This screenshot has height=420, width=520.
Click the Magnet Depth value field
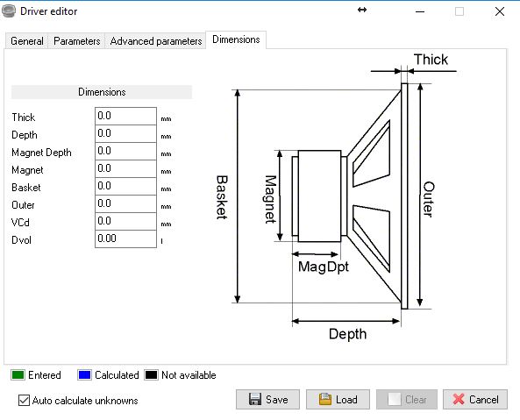coord(125,151)
